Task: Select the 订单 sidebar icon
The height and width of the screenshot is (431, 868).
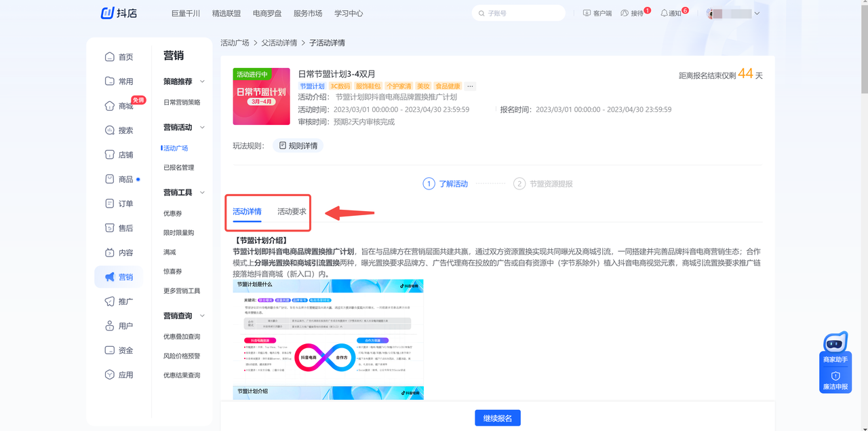Action: point(110,204)
